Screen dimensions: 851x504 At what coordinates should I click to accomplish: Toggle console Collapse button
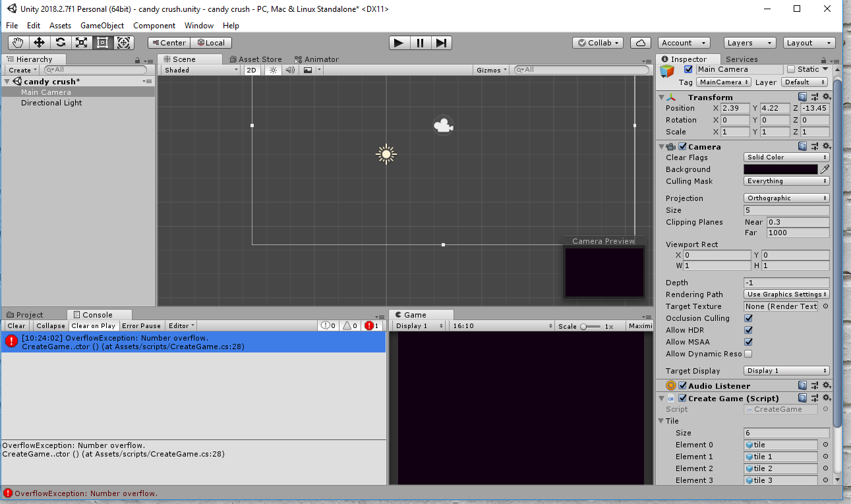click(51, 325)
